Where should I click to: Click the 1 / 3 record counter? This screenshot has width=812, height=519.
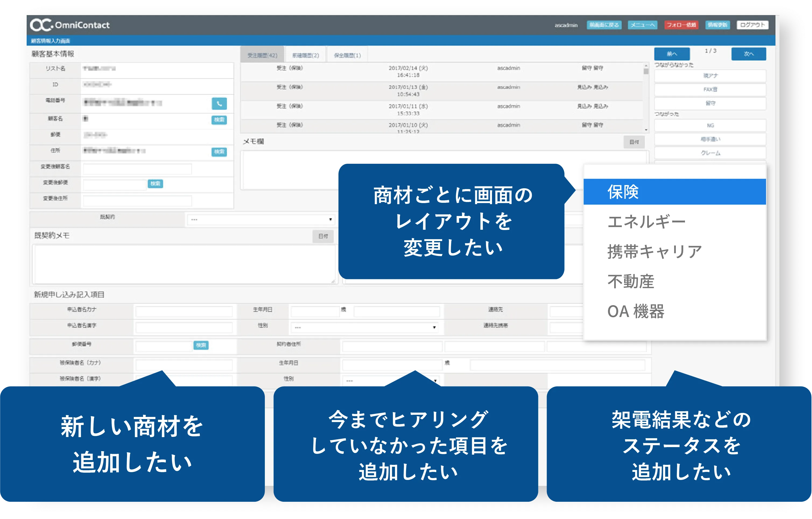pos(711,51)
